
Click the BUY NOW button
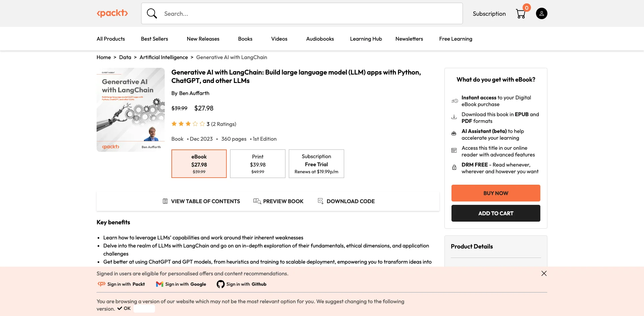(496, 193)
